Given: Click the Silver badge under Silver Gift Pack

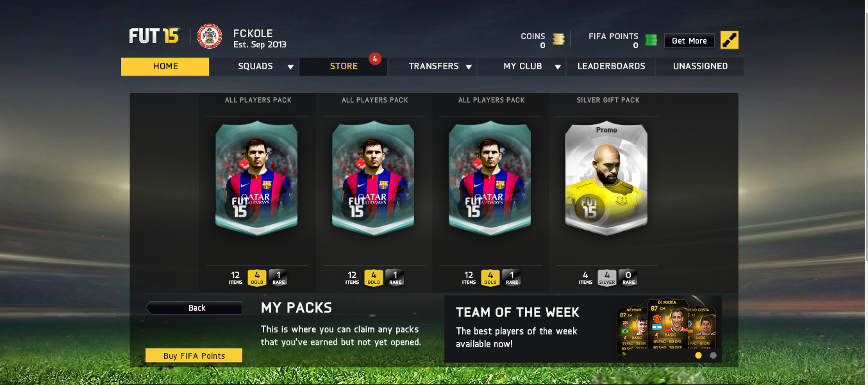Looking at the screenshot, I should pos(607,277).
